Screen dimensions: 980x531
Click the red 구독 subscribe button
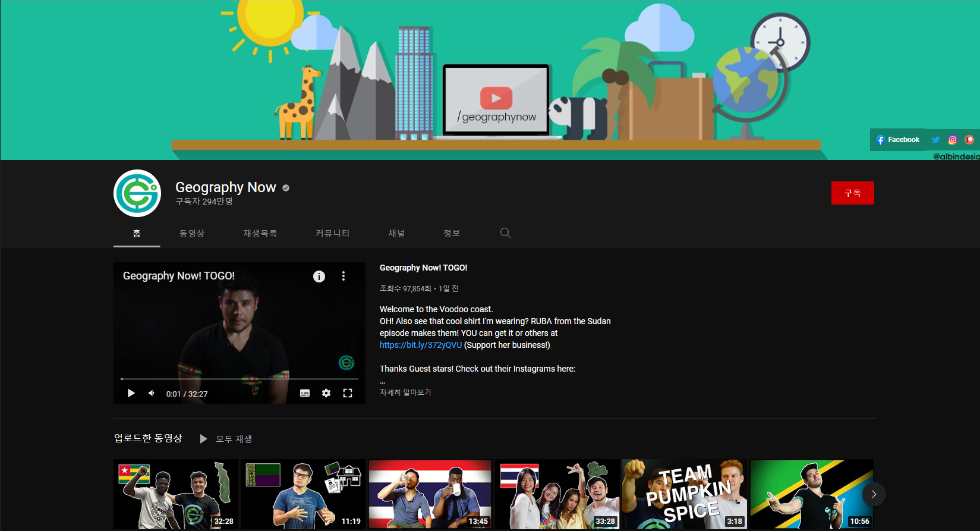[853, 193]
